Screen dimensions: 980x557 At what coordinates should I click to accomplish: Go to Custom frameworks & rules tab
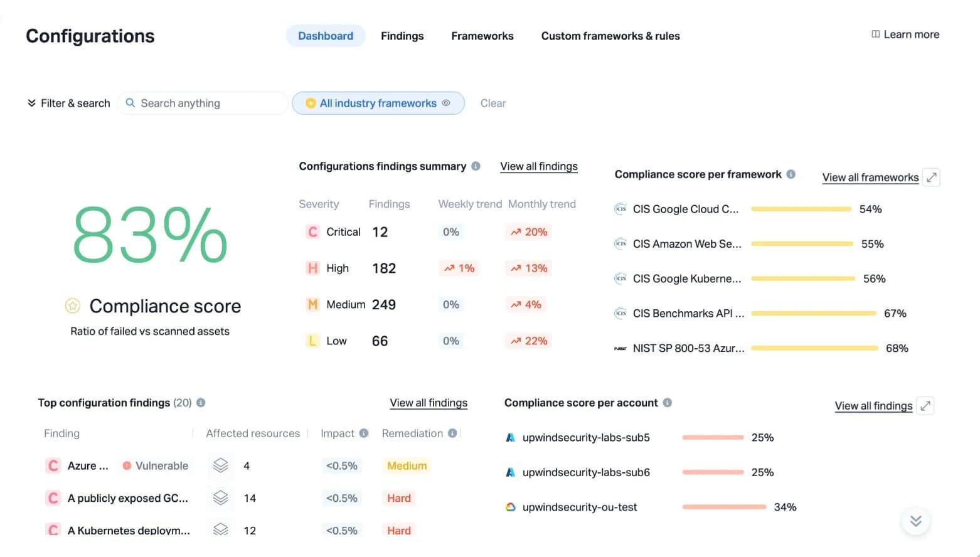(610, 36)
